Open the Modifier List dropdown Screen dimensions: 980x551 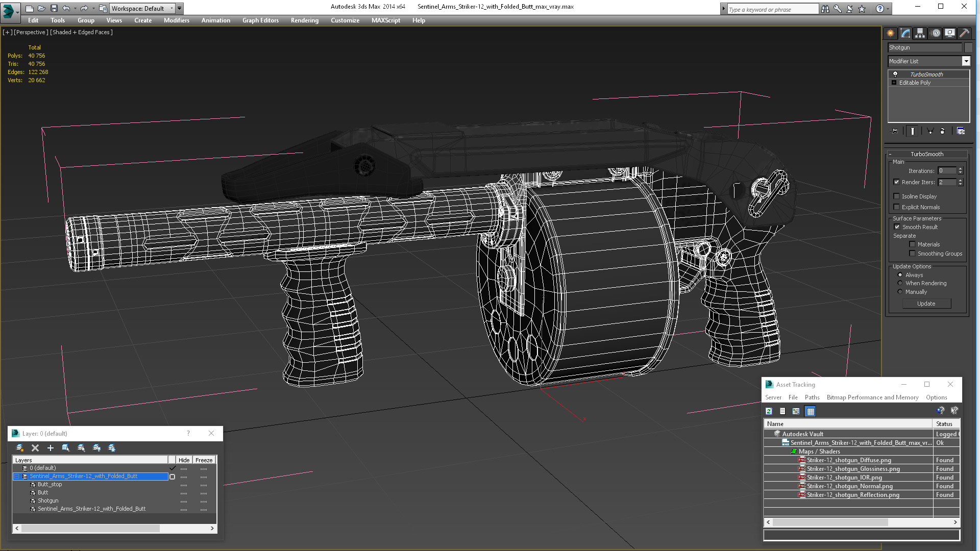click(966, 61)
